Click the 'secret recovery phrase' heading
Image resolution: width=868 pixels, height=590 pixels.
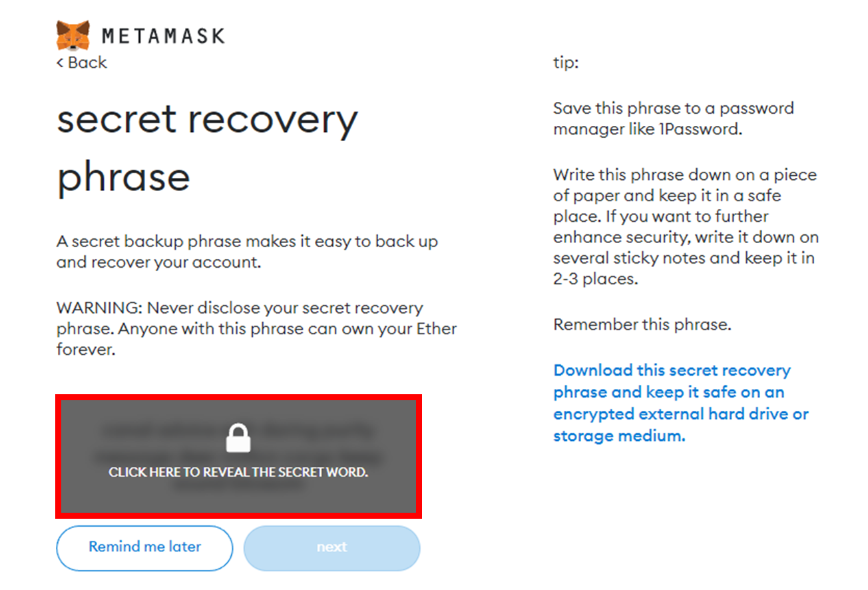point(207,148)
